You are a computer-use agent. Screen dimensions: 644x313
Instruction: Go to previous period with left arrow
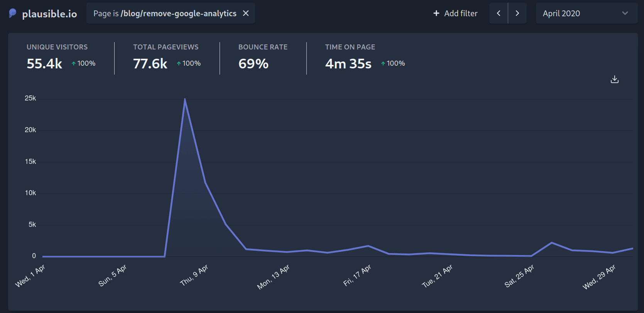(x=499, y=13)
